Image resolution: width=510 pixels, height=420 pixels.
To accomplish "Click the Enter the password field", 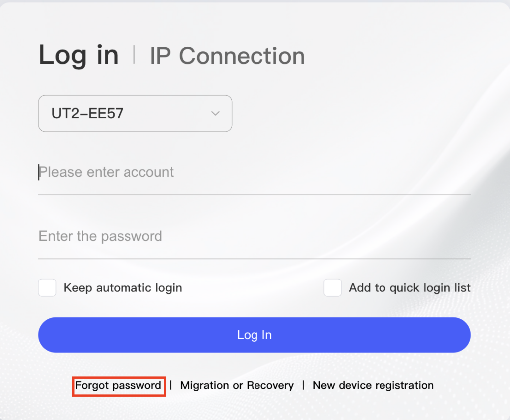I will coord(254,236).
